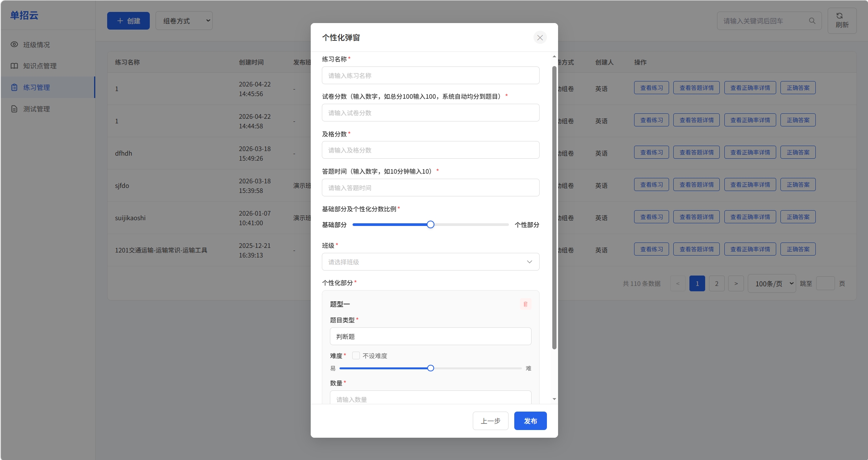Click the 单招云 logo text
868x460 pixels.
point(24,15)
